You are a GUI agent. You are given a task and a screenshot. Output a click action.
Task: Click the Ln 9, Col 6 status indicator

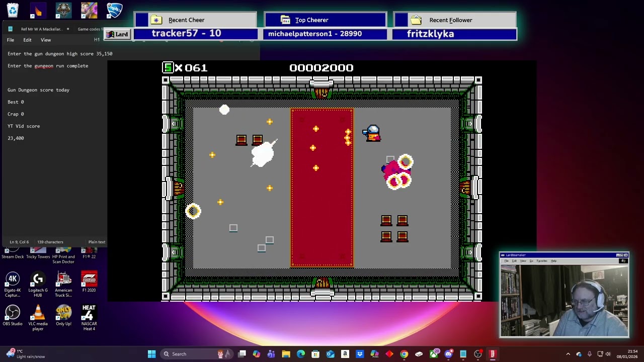click(19, 242)
